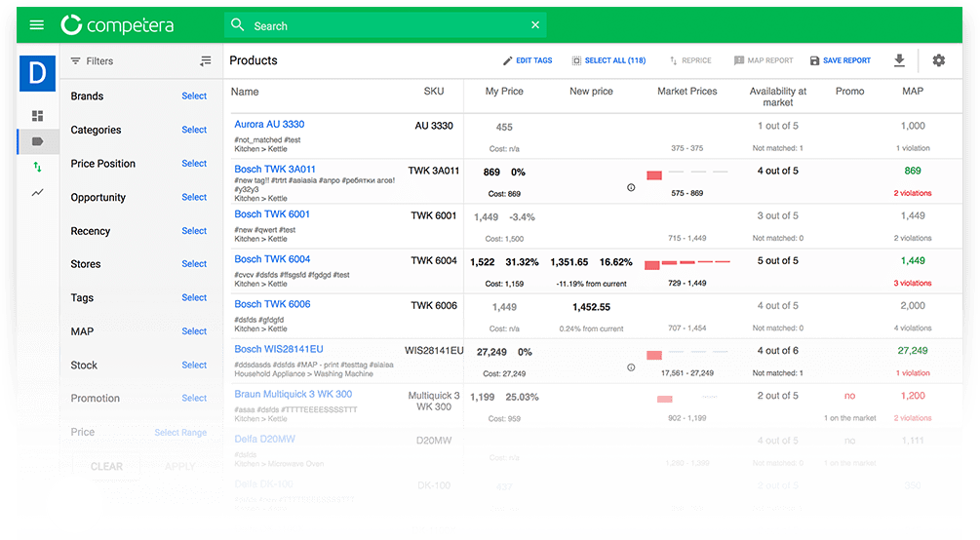Click the CLEAR filters button
The width and height of the screenshot is (980, 540).
click(106, 466)
